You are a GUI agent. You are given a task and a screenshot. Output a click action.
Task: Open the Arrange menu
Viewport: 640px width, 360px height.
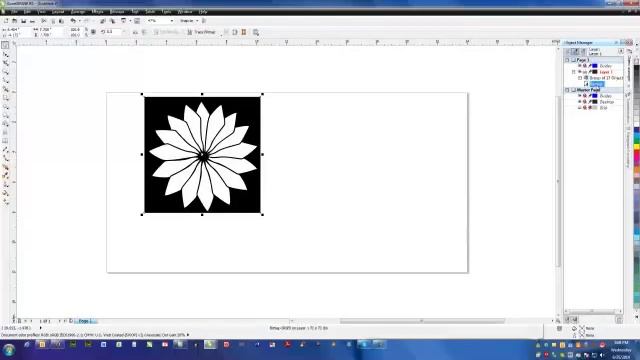point(78,12)
